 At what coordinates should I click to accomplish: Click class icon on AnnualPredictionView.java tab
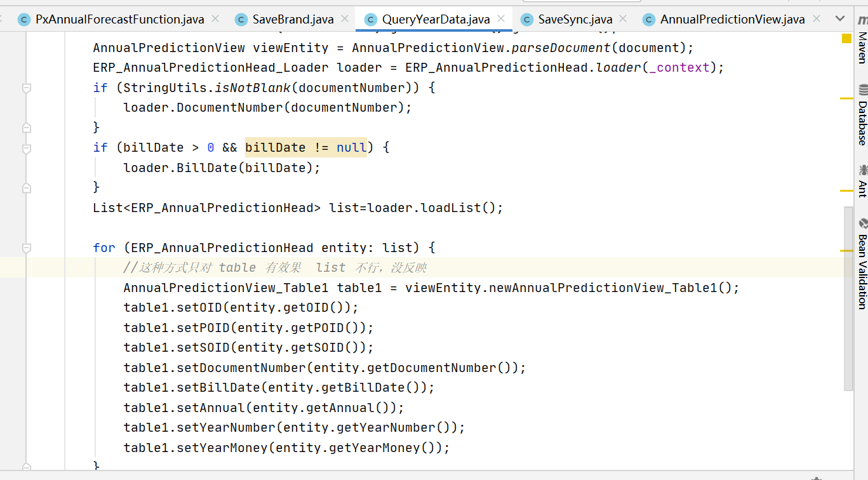648,20
